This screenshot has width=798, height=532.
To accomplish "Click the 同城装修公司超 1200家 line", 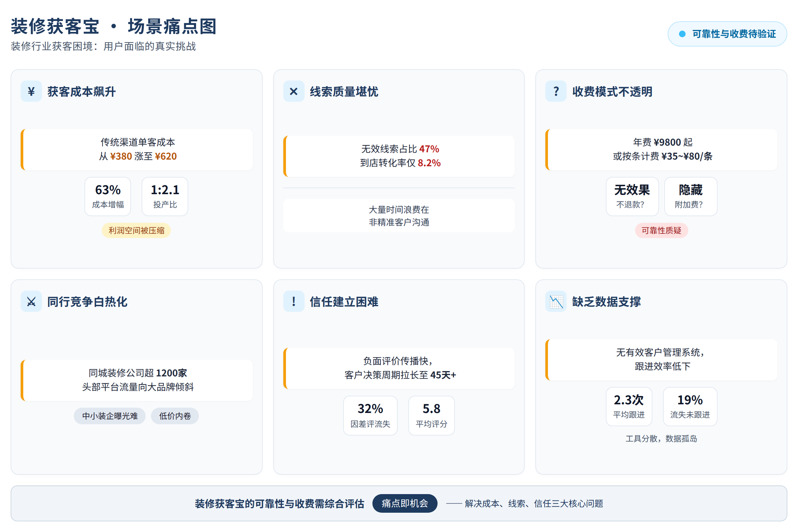I will tap(138, 373).
